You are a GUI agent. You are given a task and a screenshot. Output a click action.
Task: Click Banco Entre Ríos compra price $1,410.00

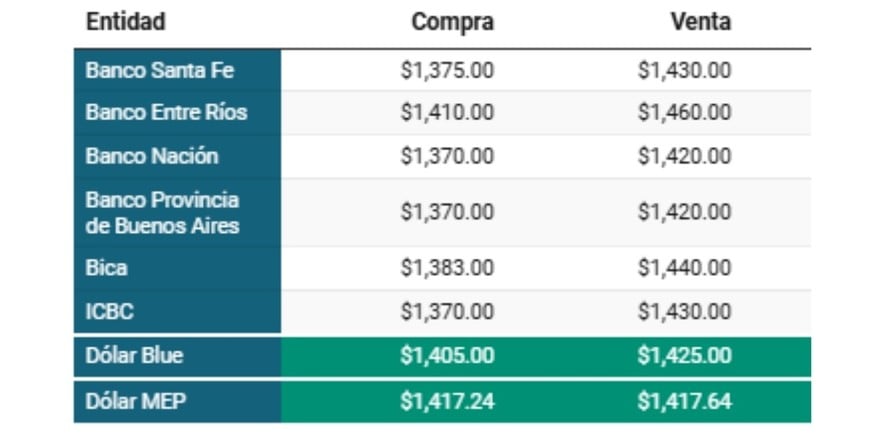pyautogui.click(x=447, y=112)
